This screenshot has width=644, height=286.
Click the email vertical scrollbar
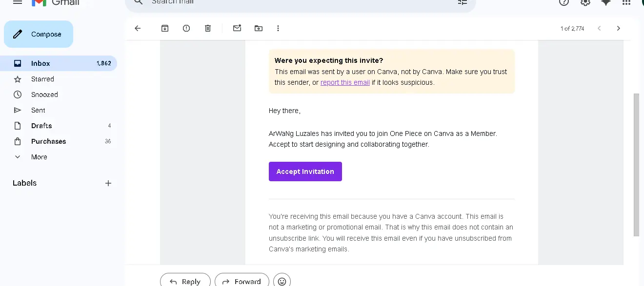[x=636, y=165]
